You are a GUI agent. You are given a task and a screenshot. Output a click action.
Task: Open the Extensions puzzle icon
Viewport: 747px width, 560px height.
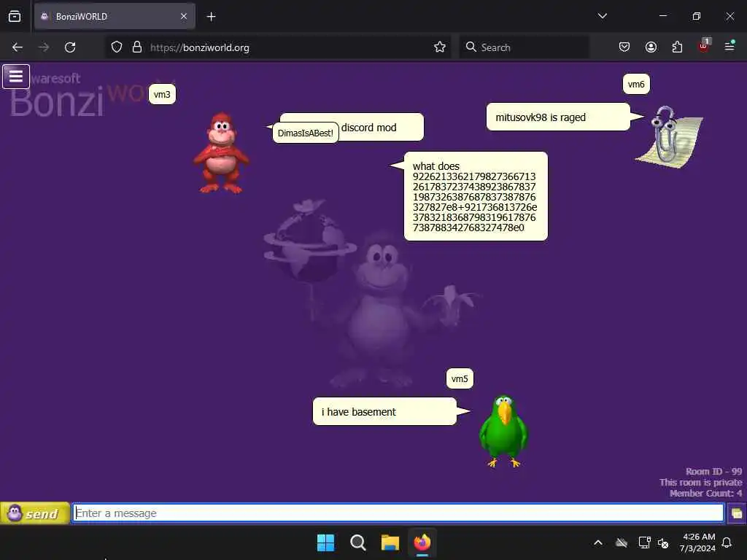(x=677, y=47)
